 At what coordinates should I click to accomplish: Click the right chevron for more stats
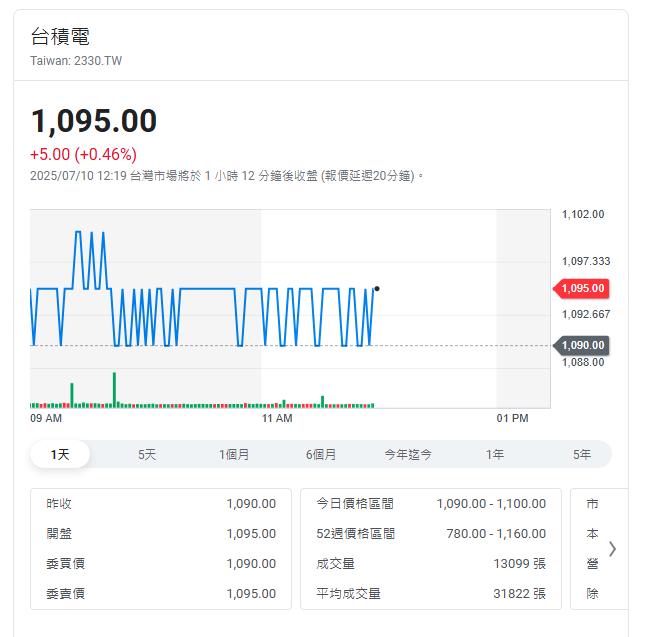click(x=612, y=549)
